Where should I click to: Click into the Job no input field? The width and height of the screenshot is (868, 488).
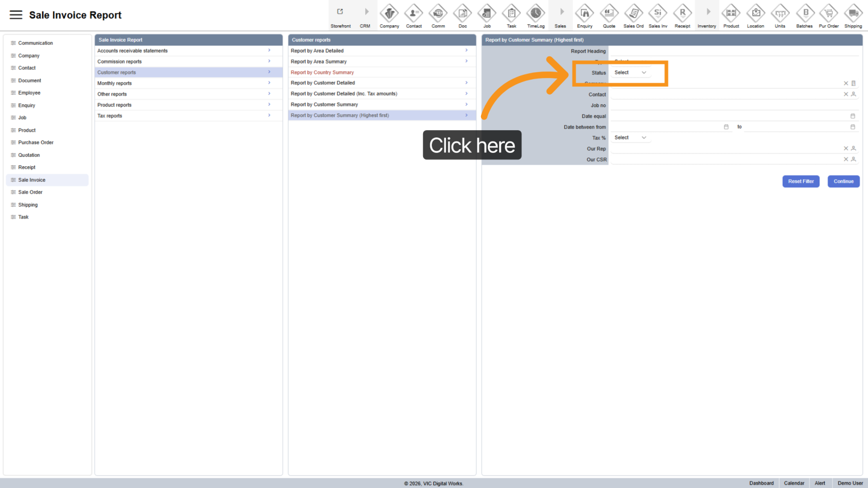click(x=734, y=105)
